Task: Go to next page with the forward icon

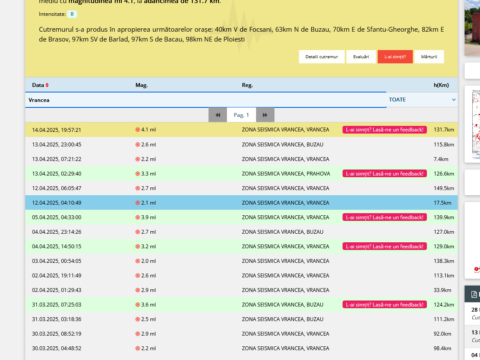Action: 265,115
